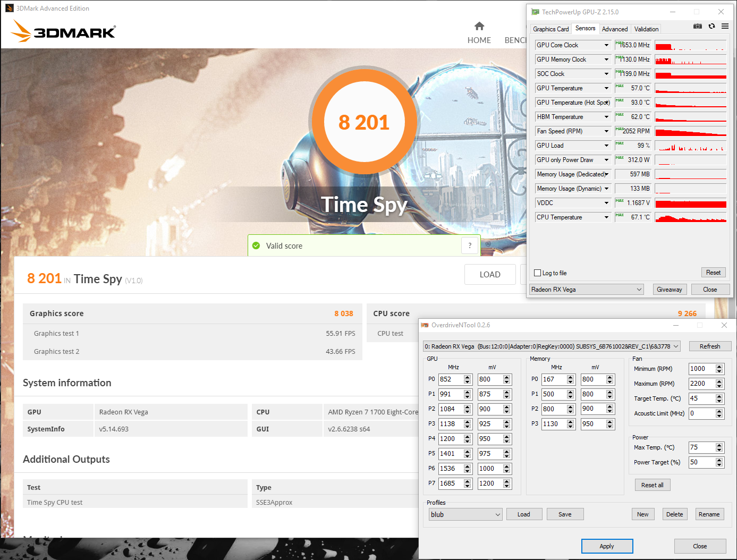Click the Fan Speed sensor graph
Image resolution: width=737 pixels, height=560 pixels.
691,131
